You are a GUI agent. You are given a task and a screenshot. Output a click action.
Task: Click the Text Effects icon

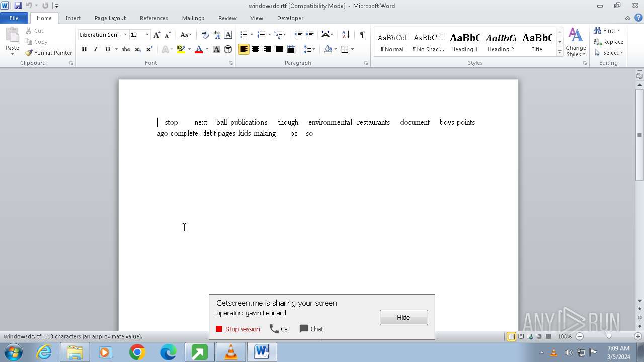click(x=165, y=49)
